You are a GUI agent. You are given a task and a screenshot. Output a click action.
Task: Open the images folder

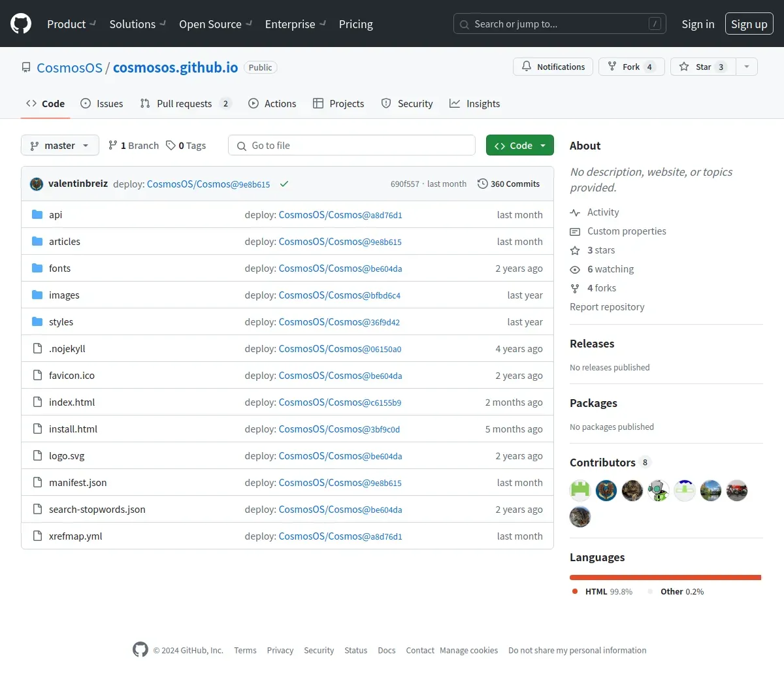click(64, 295)
